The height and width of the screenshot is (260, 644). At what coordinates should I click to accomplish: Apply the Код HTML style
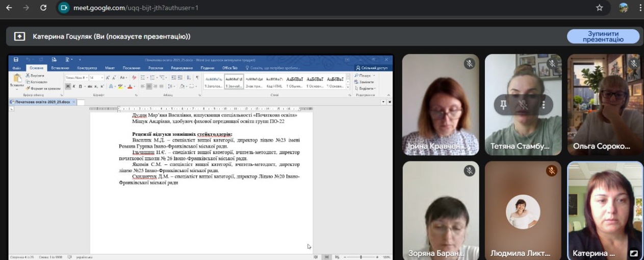(x=274, y=82)
